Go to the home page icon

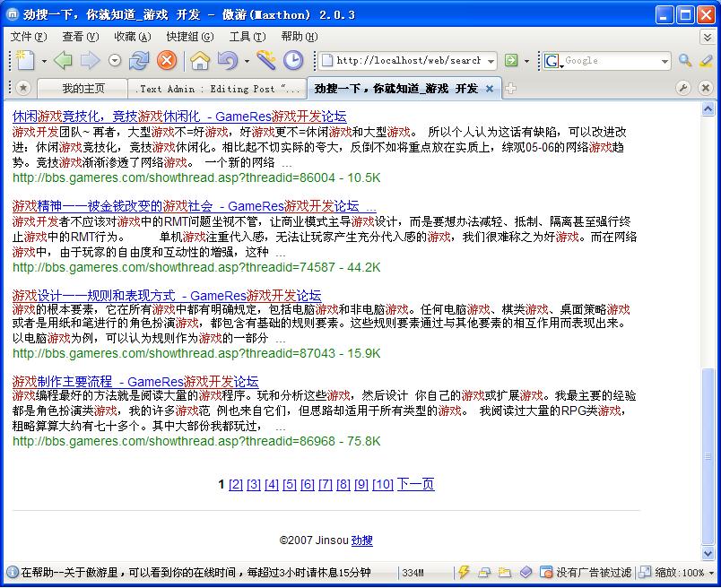point(200,60)
